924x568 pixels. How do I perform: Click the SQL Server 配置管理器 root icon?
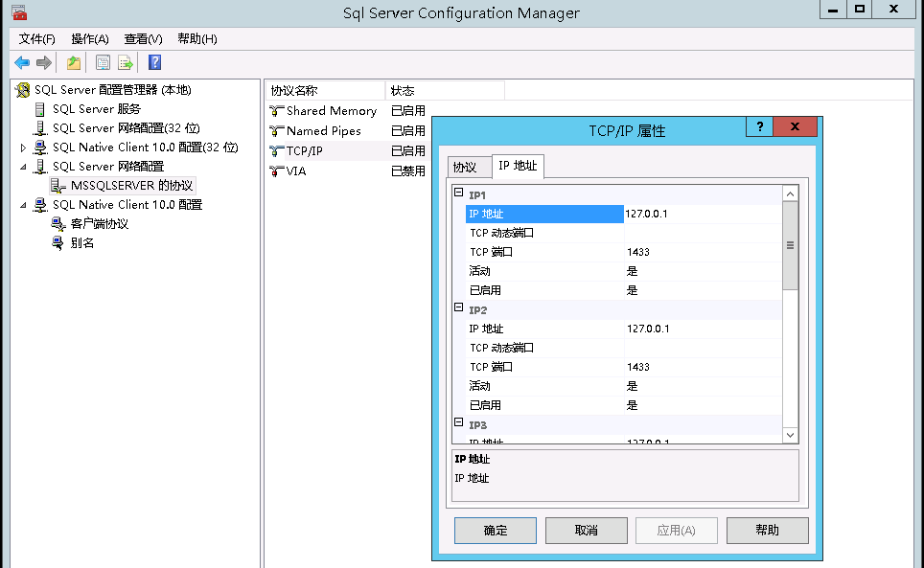click(22, 90)
